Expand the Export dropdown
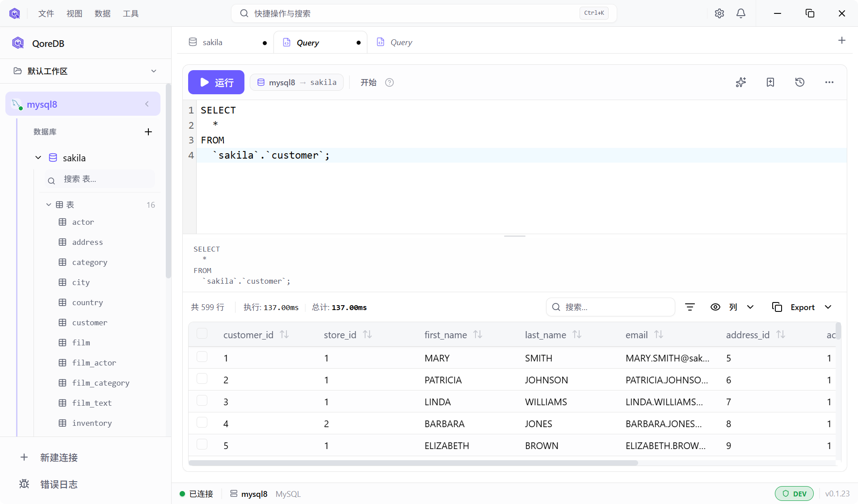Screen dimensions: 858x504 coord(828,307)
